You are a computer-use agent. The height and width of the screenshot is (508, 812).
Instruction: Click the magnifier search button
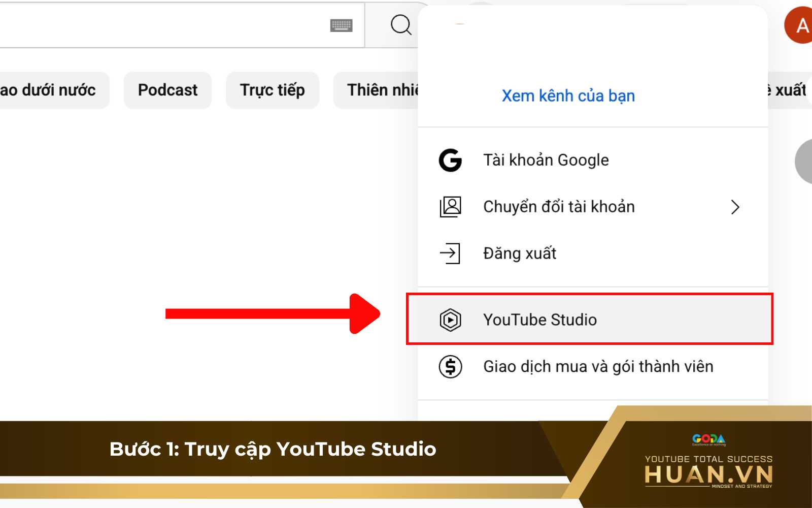(x=400, y=24)
